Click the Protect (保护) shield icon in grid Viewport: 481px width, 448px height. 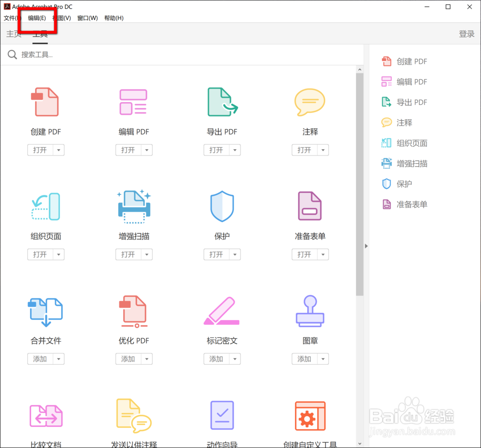tap(222, 206)
